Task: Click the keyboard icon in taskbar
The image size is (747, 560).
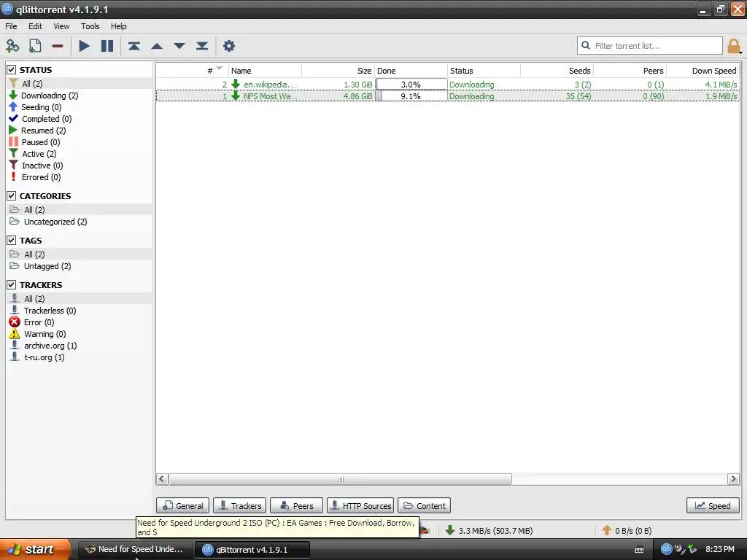Action: coord(639,550)
